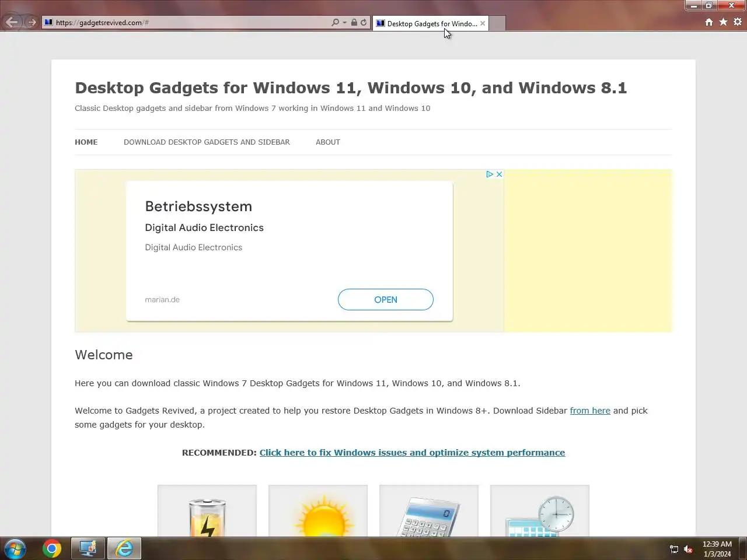Open the calculator gadget thumbnail

click(x=429, y=511)
